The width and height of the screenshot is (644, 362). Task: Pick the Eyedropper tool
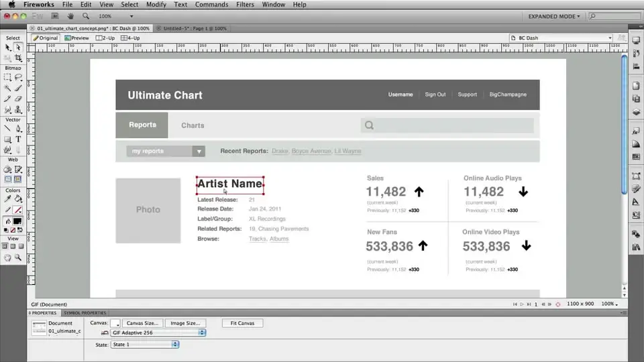(x=8, y=199)
